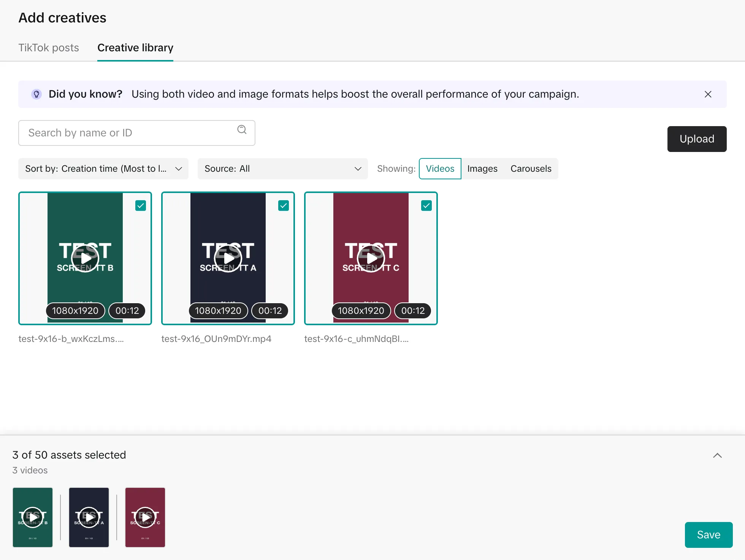This screenshot has height=560, width=745.
Task: Show Videos filter
Action: pos(440,169)
